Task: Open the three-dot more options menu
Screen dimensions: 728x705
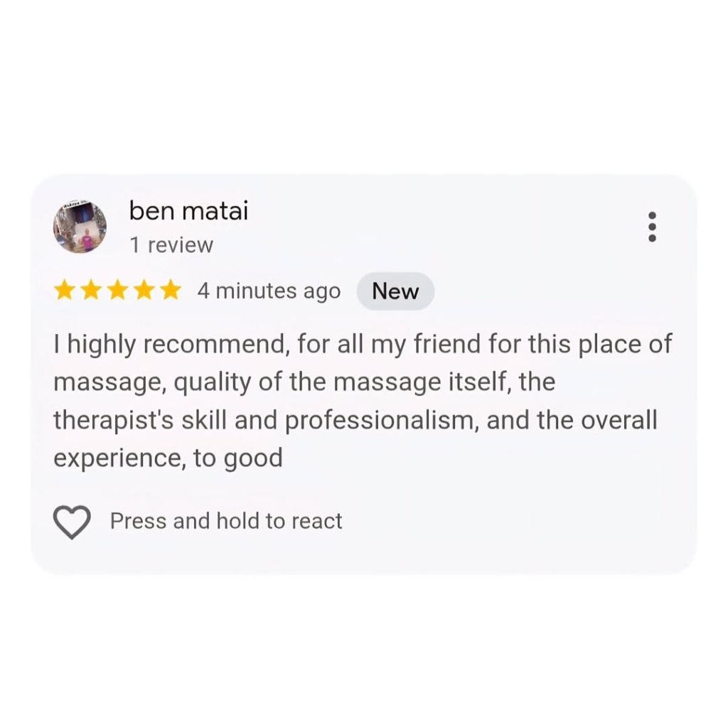Action: 652,227
